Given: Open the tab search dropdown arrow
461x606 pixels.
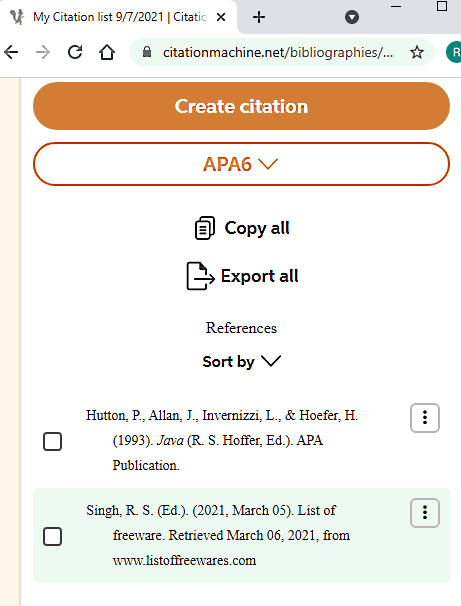Looking at the screenshot, I should tap(352, 17).
